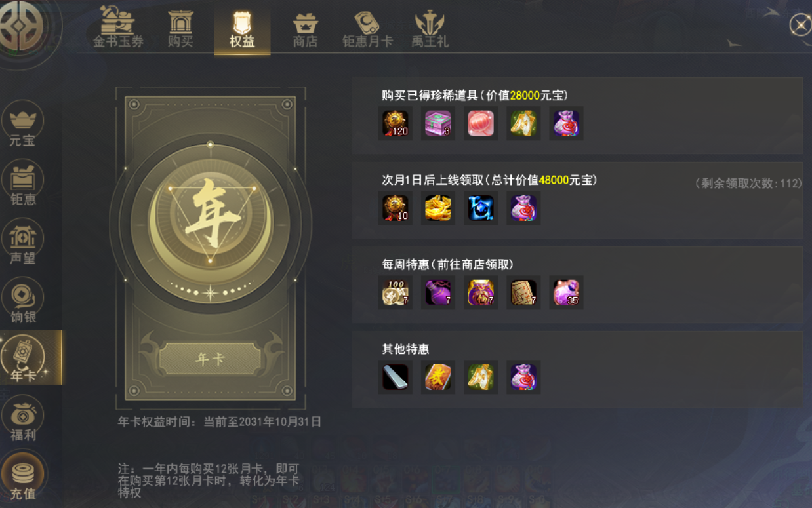Select the 饷银 sidebar icon

(23, 301)
